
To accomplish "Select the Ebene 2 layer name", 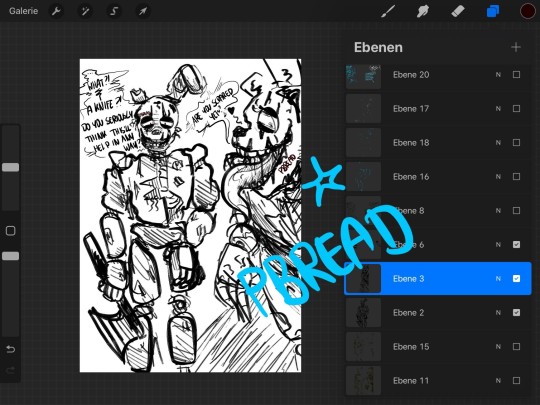I will 408,313.
